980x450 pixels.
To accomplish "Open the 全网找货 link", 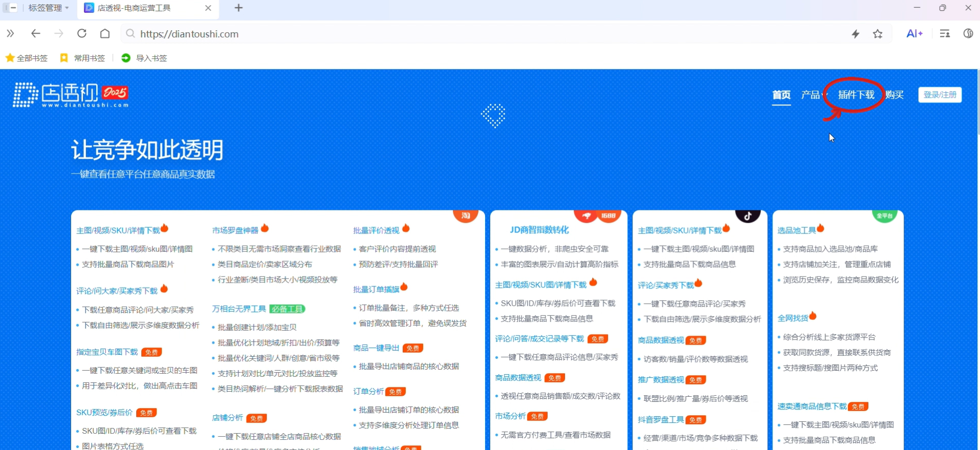I will point(793,318).
